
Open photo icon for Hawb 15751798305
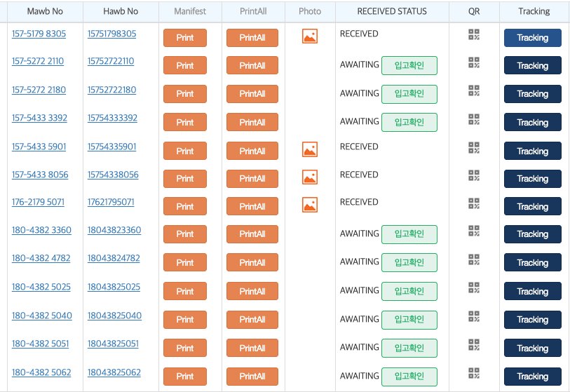310,36
